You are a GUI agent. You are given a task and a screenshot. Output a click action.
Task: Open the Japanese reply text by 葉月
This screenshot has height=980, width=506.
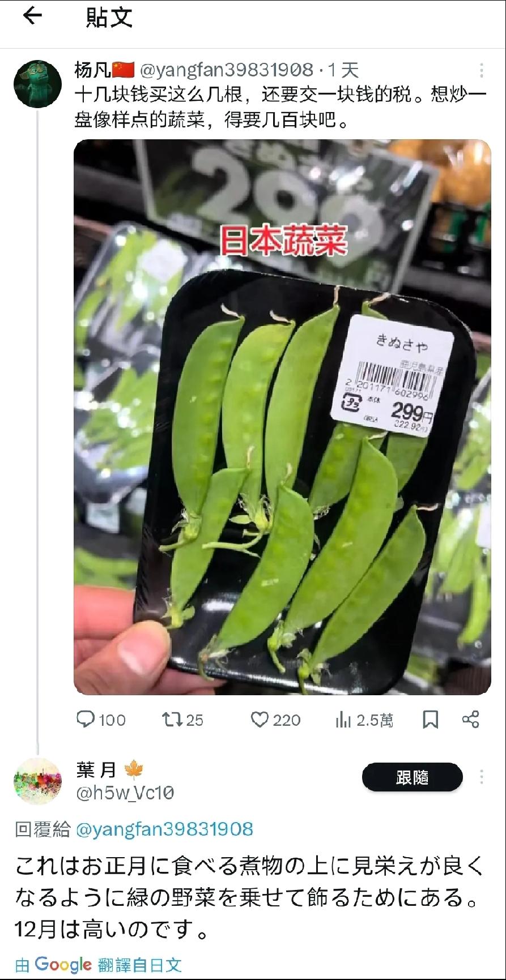point(250,898)
